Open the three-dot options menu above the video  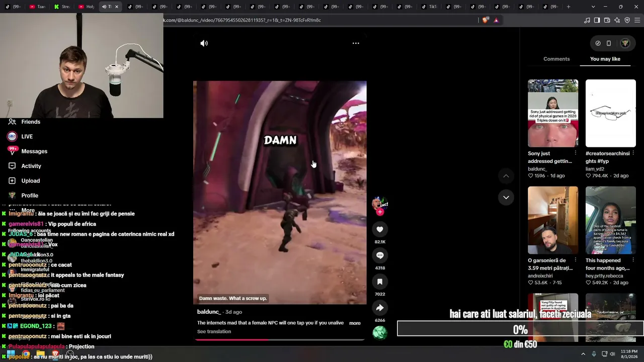[356, 43]
